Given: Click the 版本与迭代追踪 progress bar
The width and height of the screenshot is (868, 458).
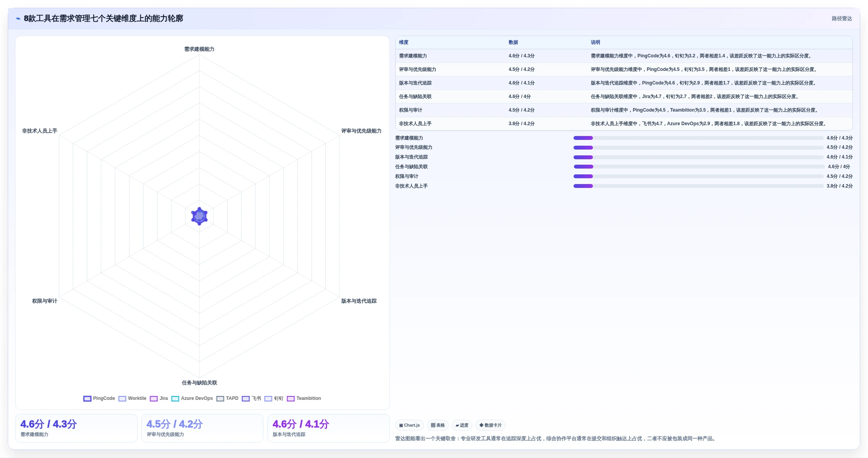Looking at the screenshot, I should point(698,157).
